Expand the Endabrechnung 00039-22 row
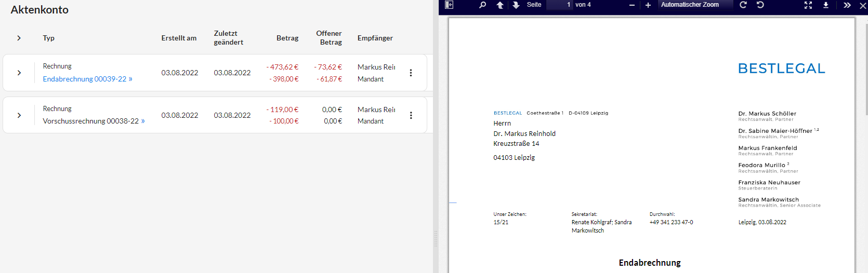Viewport: 868px width, 273px height. tap(19, 73)
